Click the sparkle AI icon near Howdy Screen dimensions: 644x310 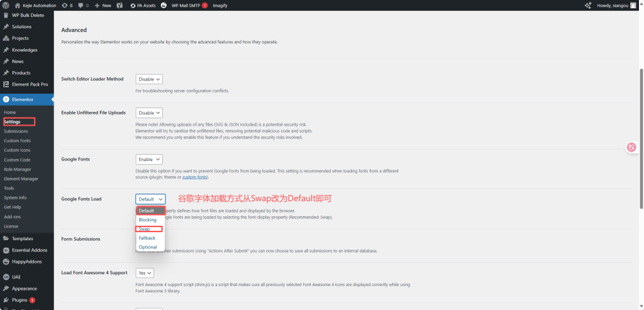click(x=588, y=5)
